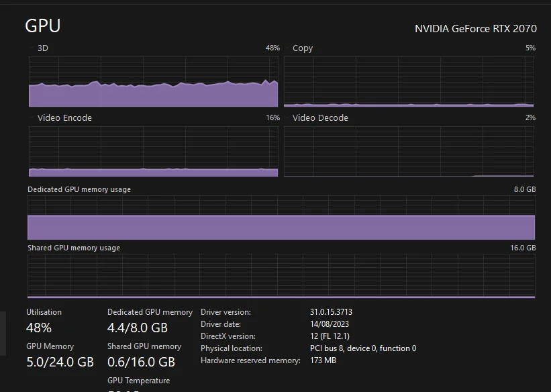The width and height of the screenshot is (551, 392).
Task: Click driver date 14/08/2023
Action: 330,324
